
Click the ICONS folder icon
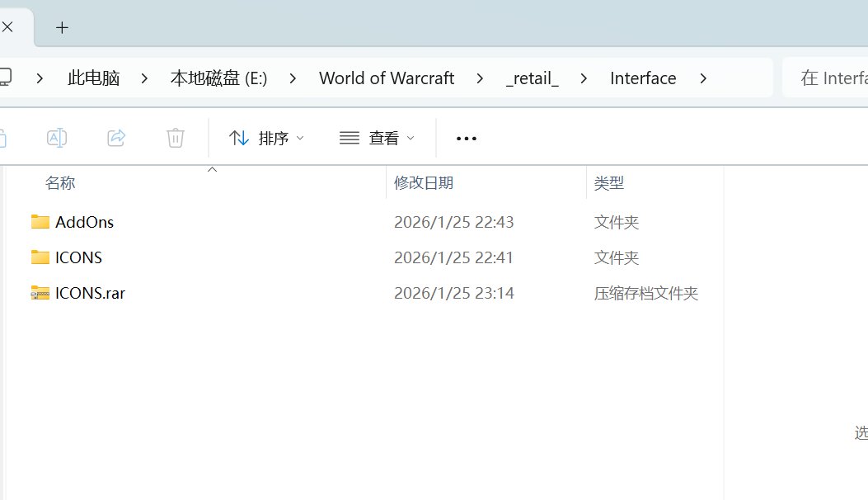[x=40, y=257]
